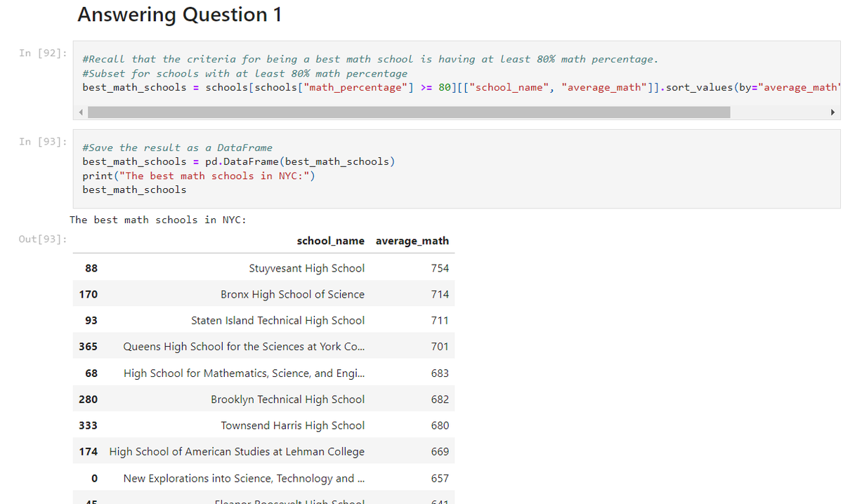
Task: Click row index 170
Action: (x=89, y=294)
